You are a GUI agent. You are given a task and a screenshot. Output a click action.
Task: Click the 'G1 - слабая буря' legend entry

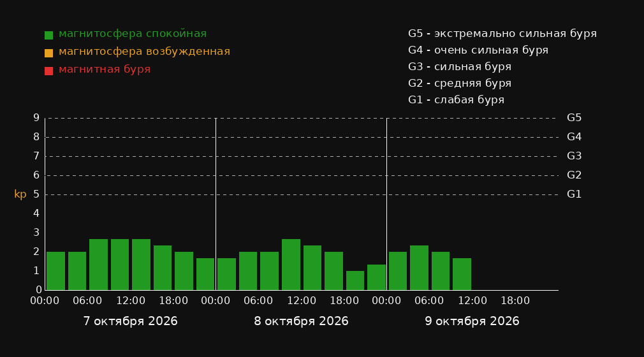tap(457, 100)
